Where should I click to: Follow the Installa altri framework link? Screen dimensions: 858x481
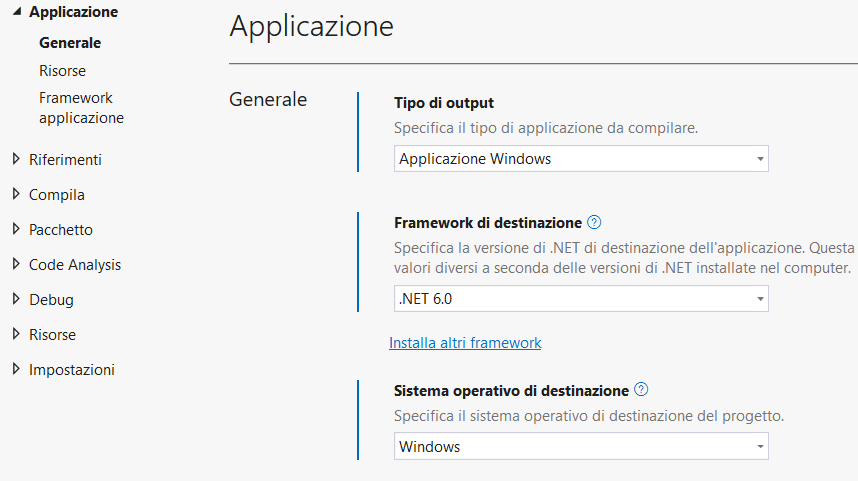tap(465, 343)
